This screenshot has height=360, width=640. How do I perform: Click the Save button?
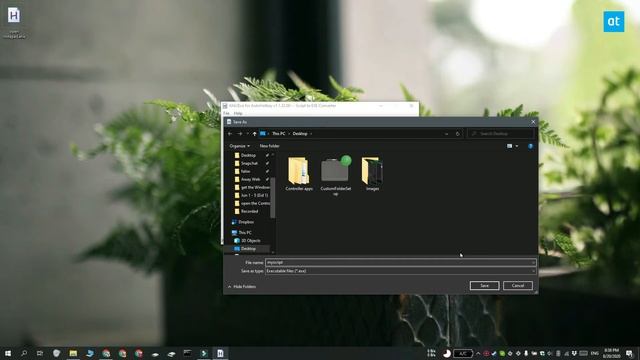point(484,286)
